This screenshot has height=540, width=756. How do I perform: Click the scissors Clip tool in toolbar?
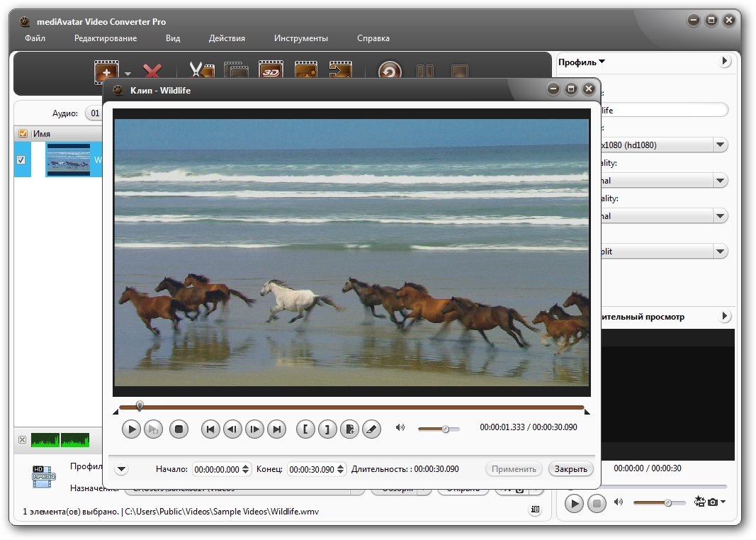point(201,72)
